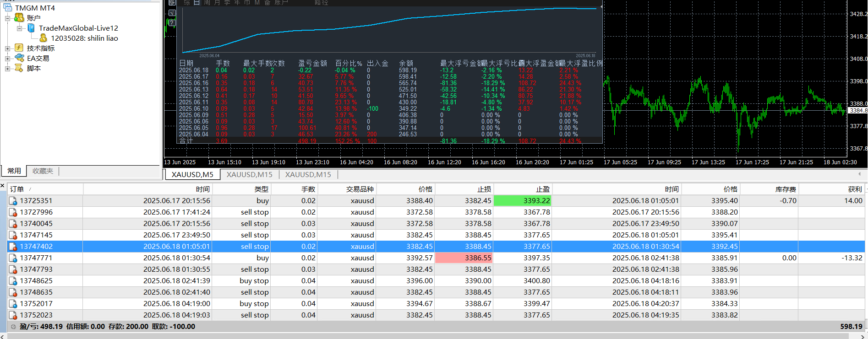Collapse the 账户 tree node
This screenshot has width=868, height=339.
click(x=8, y=18)
